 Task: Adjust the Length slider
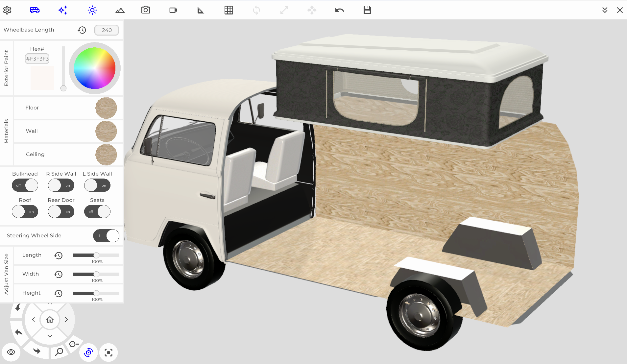pos(96,255)
